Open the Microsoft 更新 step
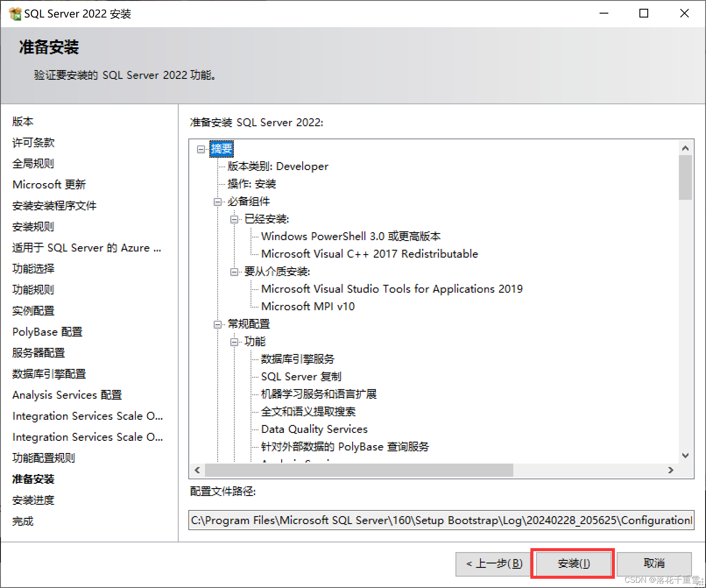 coord(49,184)
